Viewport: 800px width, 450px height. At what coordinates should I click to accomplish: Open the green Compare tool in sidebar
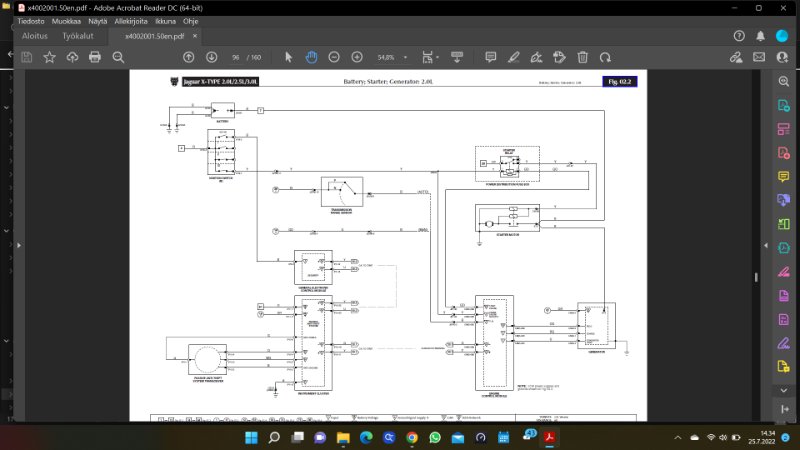coord(784,224)
